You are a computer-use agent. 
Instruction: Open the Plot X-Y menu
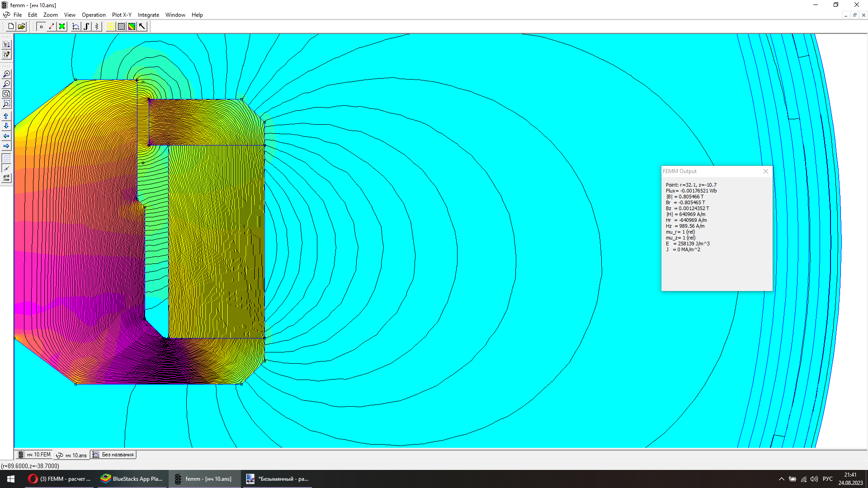(x=122, y=15)
